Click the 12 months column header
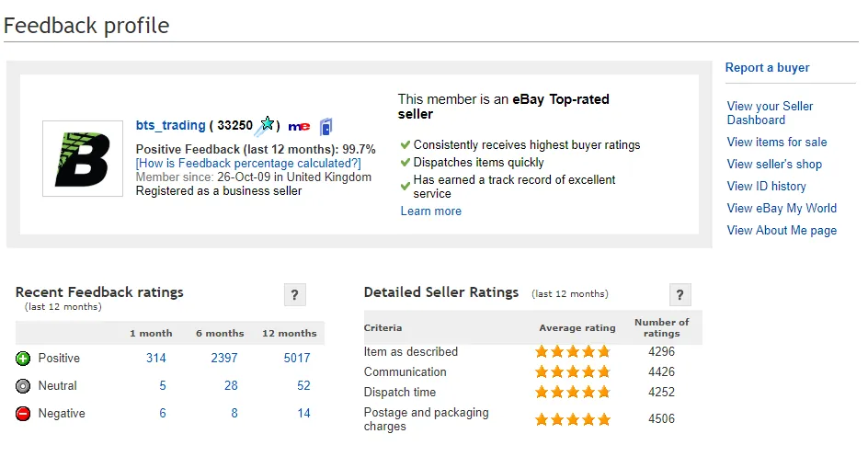Viewport: 868px width, 468px height. tap(290, 334)
